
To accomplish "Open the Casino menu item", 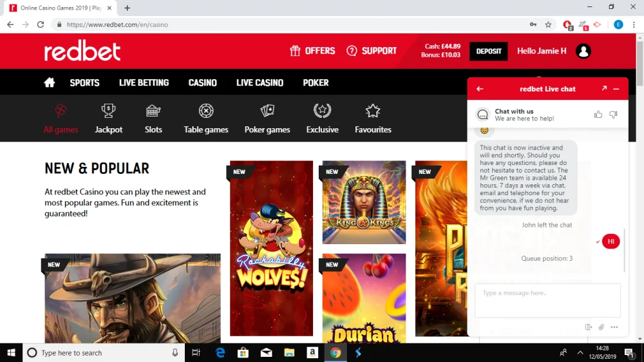I will click(x=202, y=82).
